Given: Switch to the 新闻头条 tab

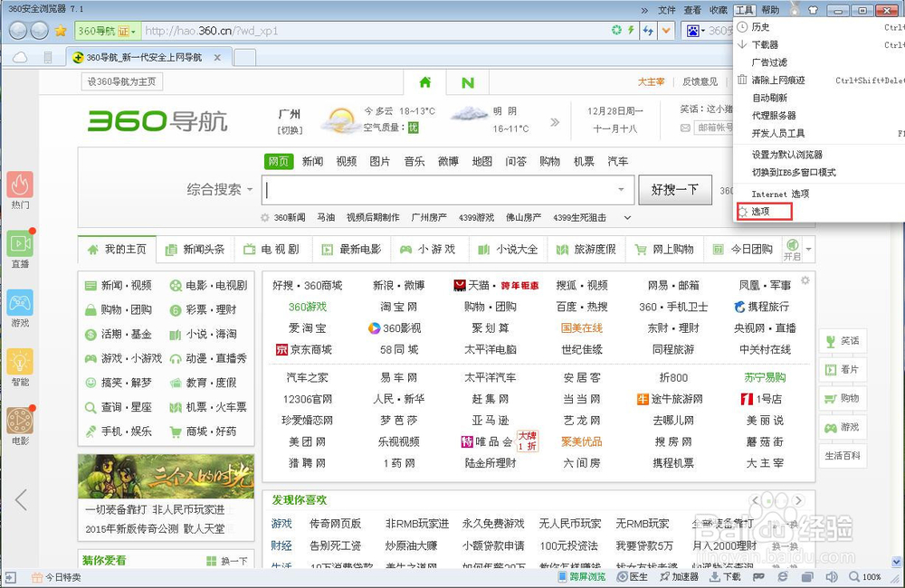Looking at the screenshot, I should pos(195,250).
